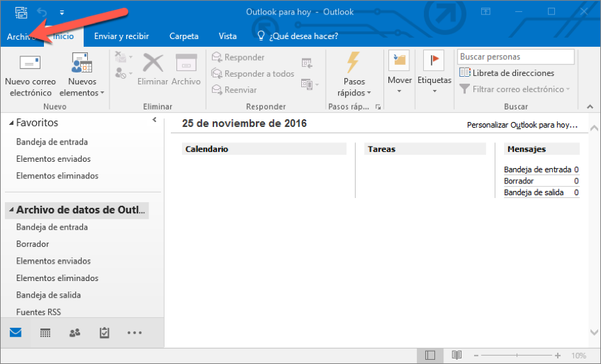Click the Reenviar button
This screenshot has width=601, height=364.
234,90
